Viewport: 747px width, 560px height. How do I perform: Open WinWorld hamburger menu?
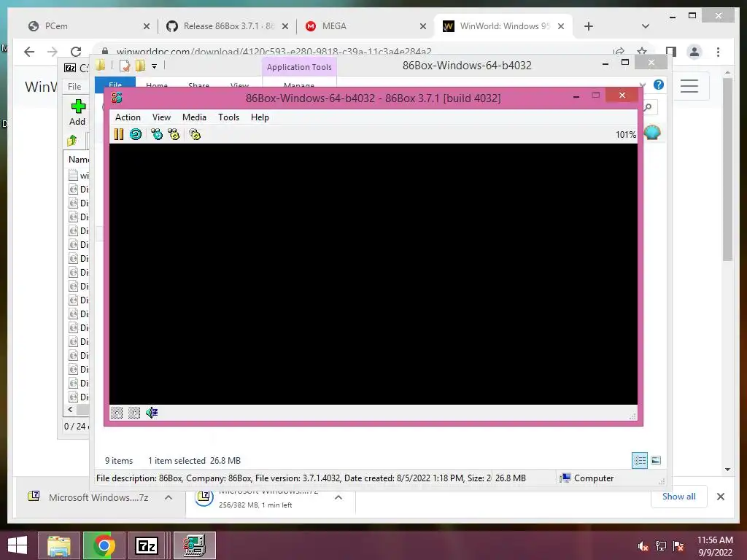pos(689,86)
